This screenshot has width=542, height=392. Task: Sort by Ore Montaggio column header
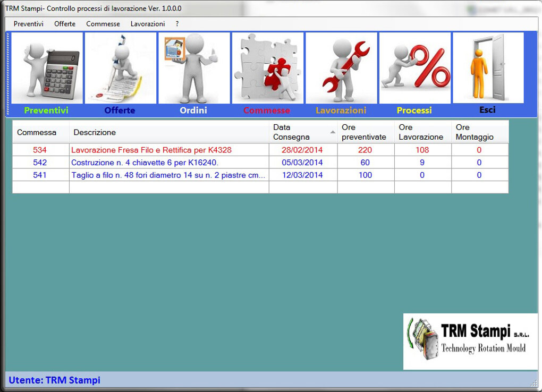point(480,132)
